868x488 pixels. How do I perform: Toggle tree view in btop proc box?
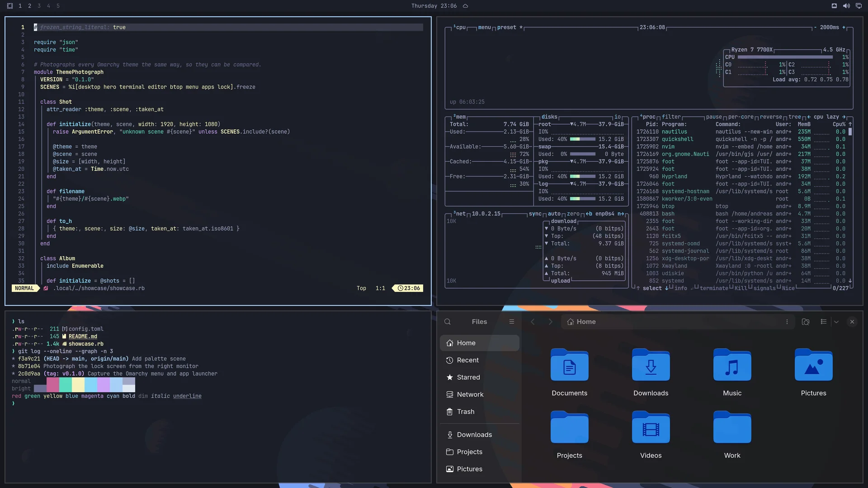coord(795,117)
